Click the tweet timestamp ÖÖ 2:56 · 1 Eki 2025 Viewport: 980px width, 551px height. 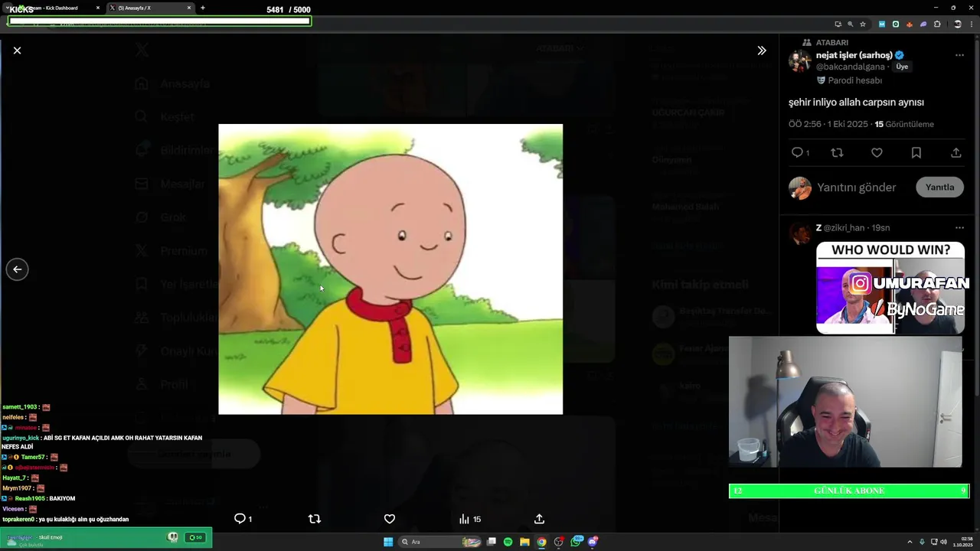828,124
